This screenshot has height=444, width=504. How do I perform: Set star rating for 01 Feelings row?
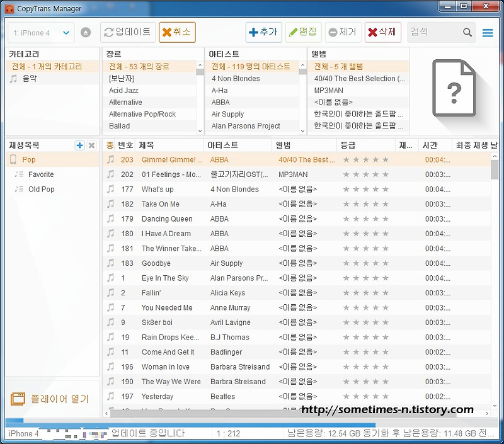click(x=366, y=174)
